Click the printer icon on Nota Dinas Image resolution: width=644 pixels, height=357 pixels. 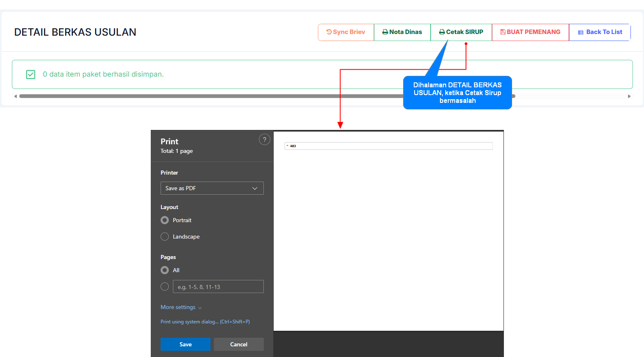point(385,32)
